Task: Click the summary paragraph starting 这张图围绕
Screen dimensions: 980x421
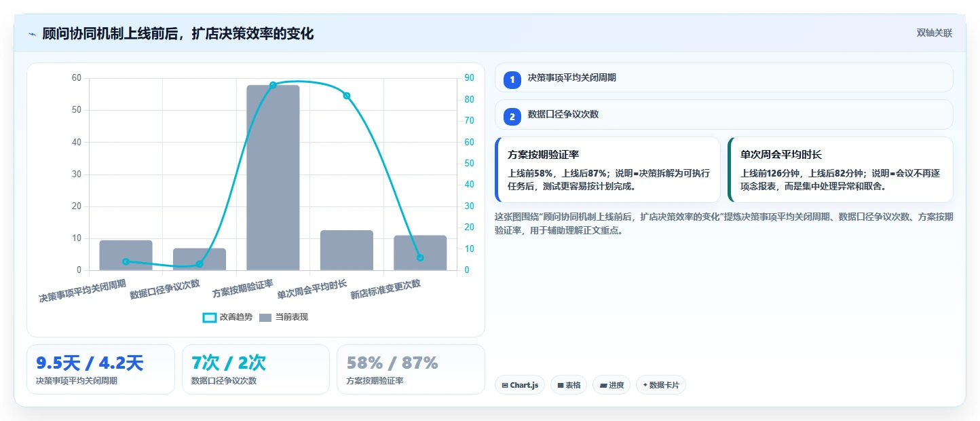Action: pyautogui.click(x=724, y=223)
